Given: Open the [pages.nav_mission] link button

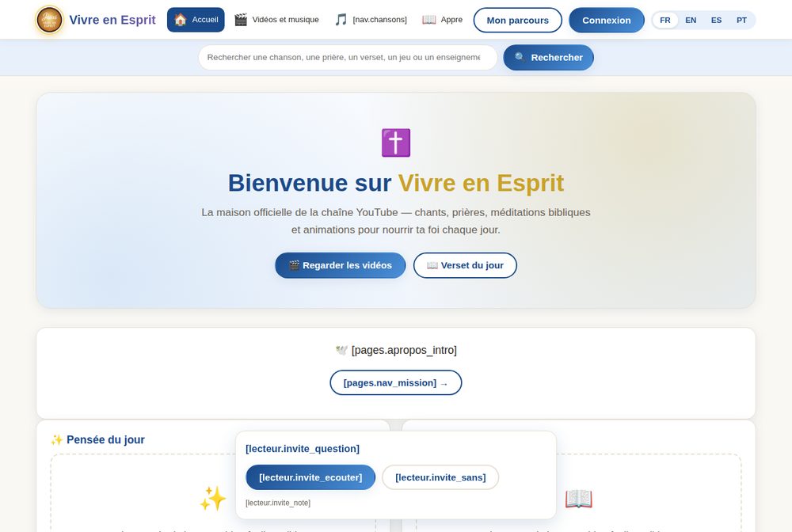Looking at the screenshot, I should [x=396, y=382].
